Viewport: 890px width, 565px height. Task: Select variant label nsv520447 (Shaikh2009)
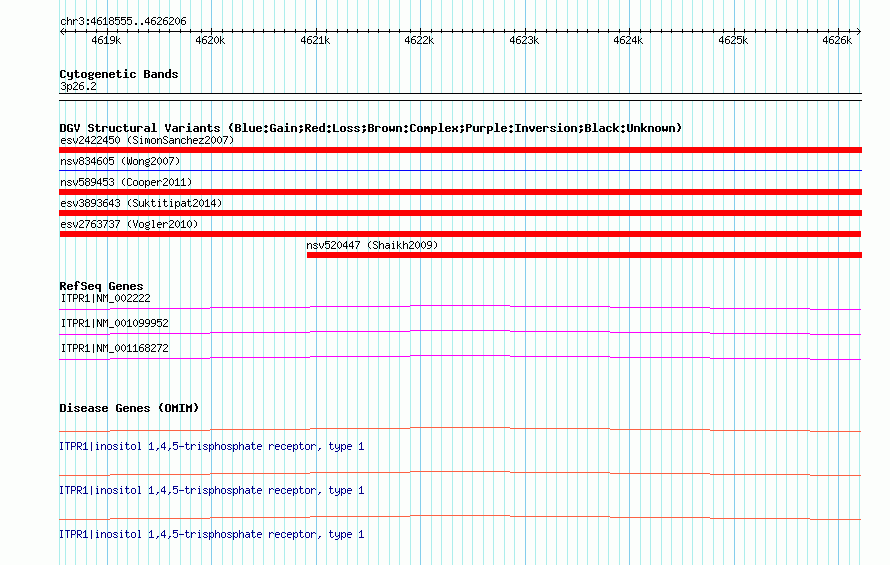(x=372, y=245)
